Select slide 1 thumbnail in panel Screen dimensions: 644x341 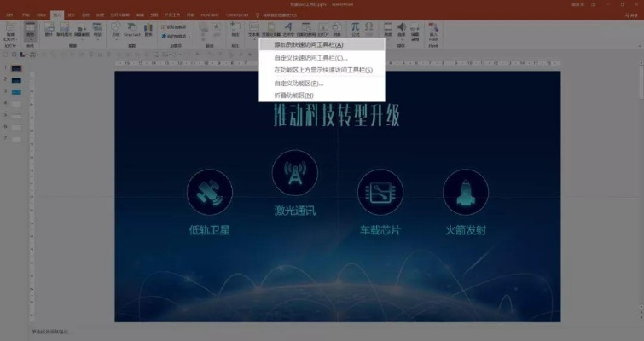click(15, 68)
